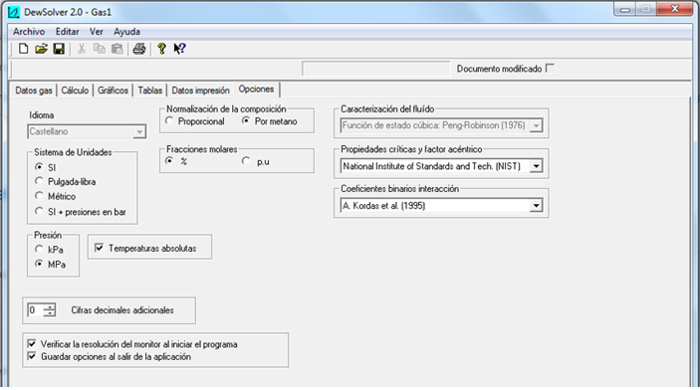Switch to the Cálculo tab
This screenshot has height=390, width=700.
pyautogui.click(x=75, y=91)
